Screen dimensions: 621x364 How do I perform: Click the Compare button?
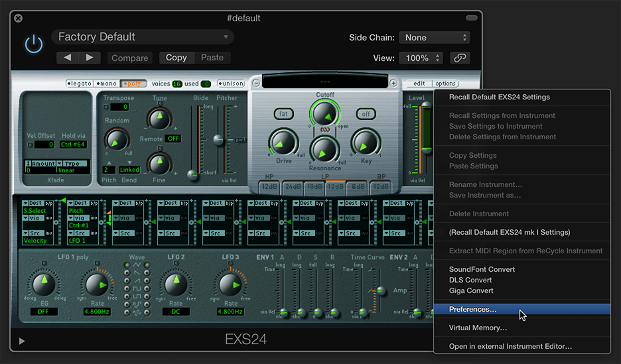pos(130,58)
